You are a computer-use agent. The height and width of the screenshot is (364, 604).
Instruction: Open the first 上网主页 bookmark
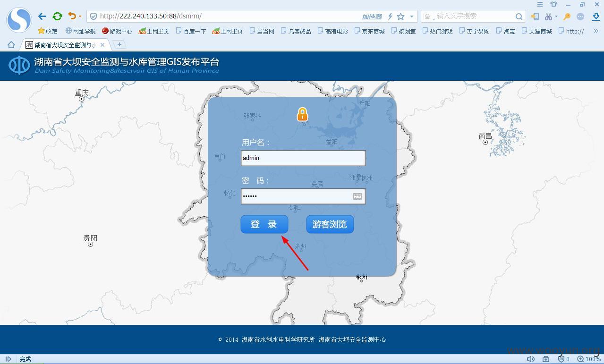(x=154, y=31)
